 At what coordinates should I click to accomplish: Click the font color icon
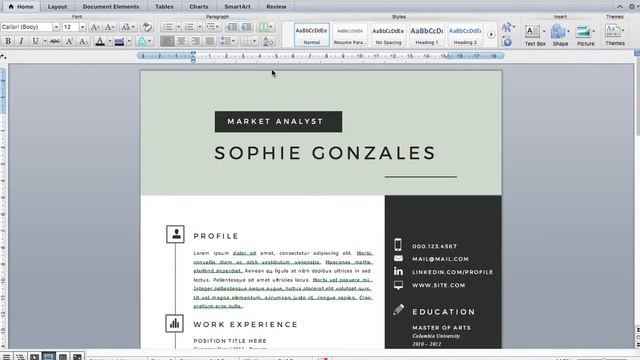[100, 41]
